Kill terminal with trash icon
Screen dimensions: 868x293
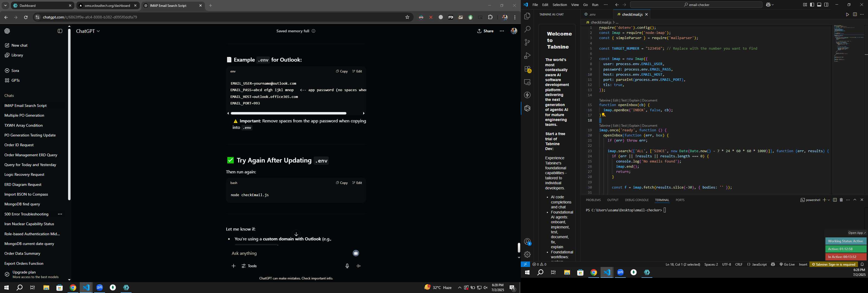pos(841,200)
